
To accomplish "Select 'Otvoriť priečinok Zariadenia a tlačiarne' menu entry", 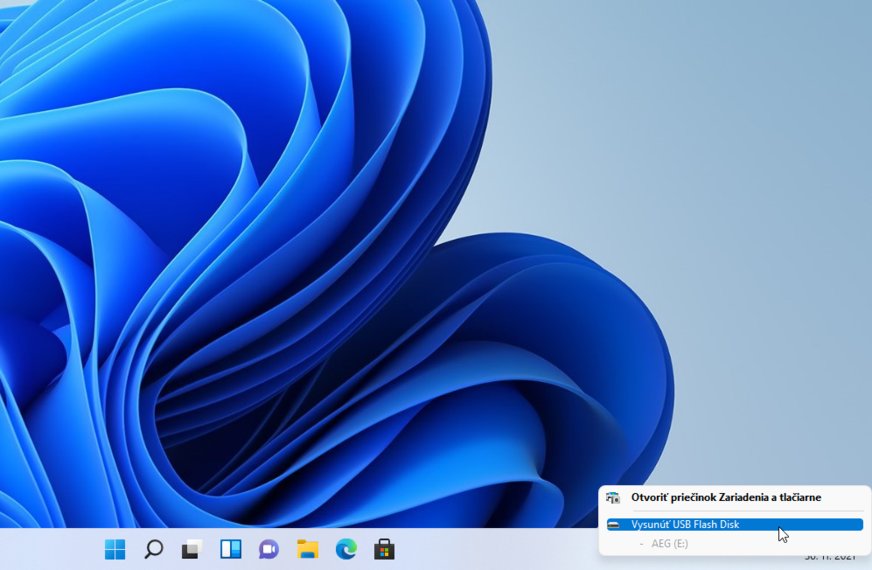I will tap(725, 497).
